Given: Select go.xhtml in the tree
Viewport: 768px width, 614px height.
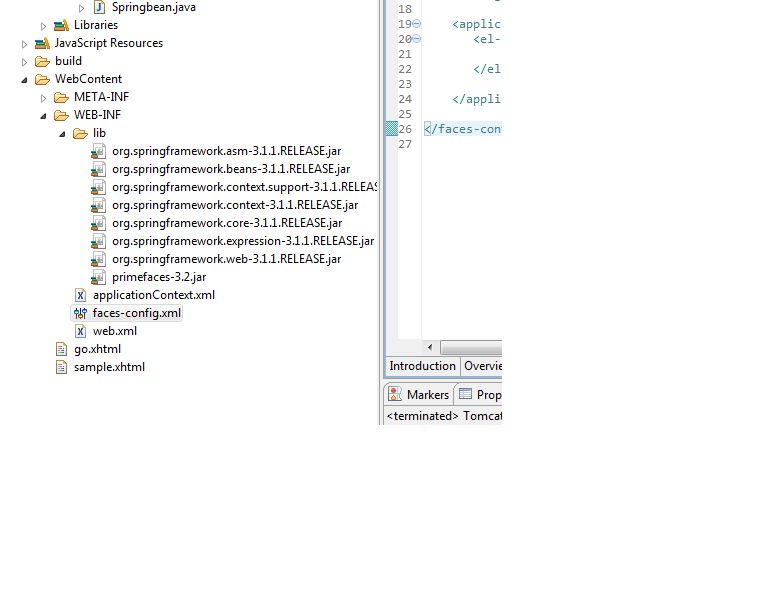Looking at the screenshot, I should 97,349.
